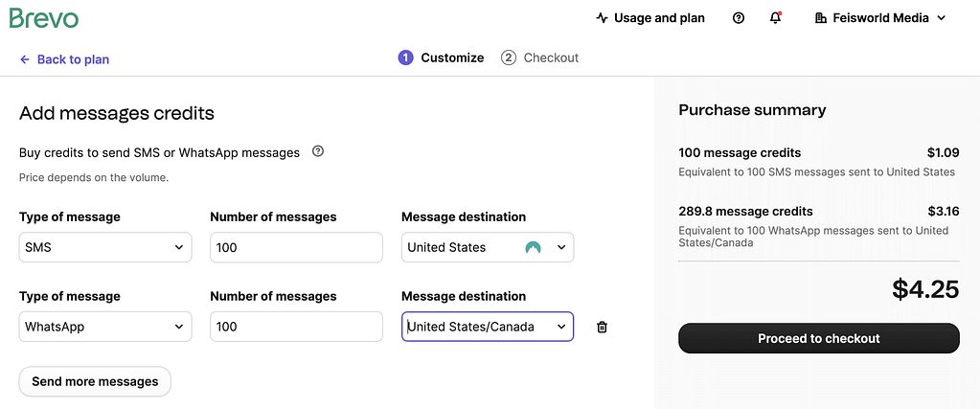Open the WhatsApp type of message dropdown
Viewport: 980px width, 409px height.
(105, 327)
